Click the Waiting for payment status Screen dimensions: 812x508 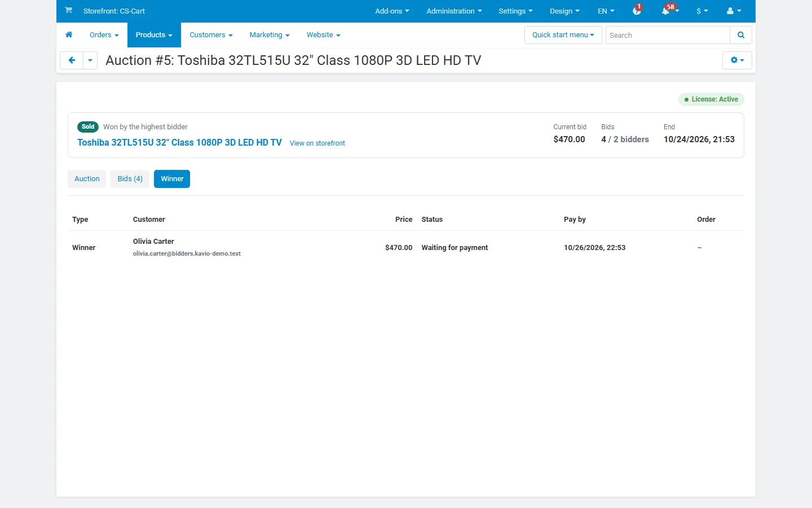tap(454, 248)
